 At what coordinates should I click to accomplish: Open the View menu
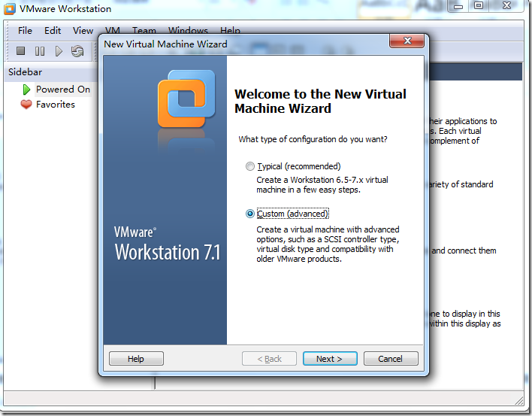click(83, 31)
